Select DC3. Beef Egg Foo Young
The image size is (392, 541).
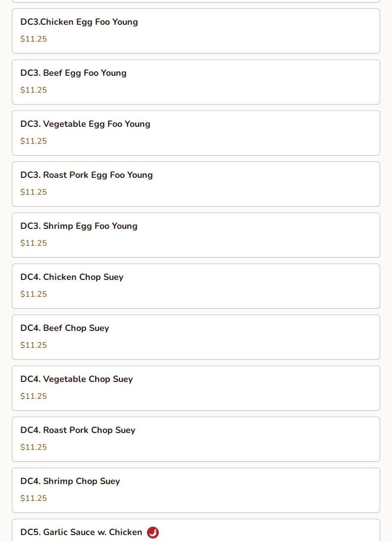coord(196,82)
